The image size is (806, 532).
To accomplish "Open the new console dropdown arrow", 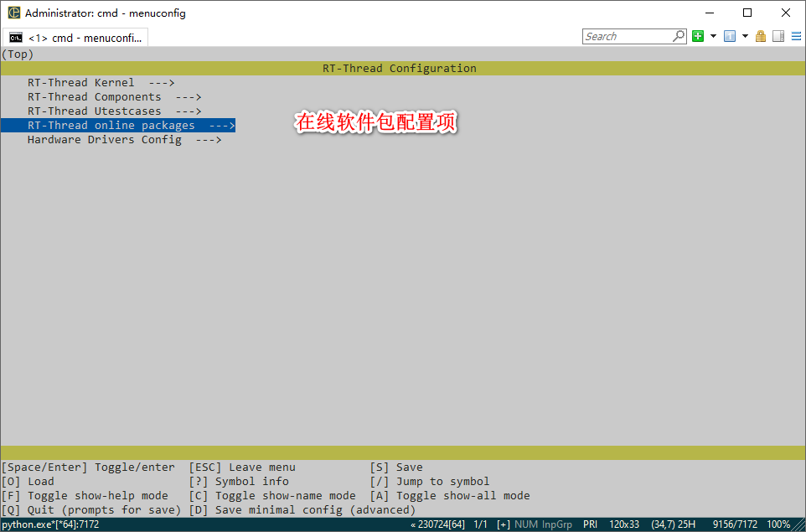I will tap(713, 36).
